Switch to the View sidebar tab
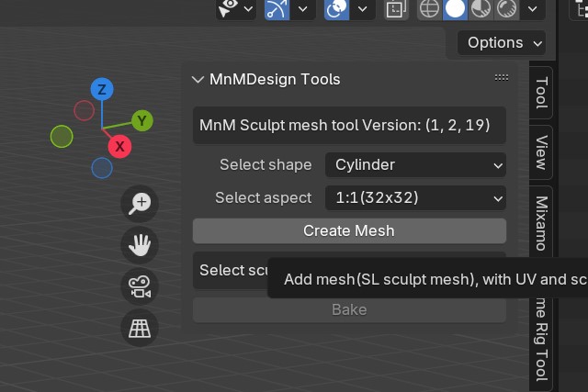Screen dimensions: 588x392 pyautogui.click(x=541, y=152)
